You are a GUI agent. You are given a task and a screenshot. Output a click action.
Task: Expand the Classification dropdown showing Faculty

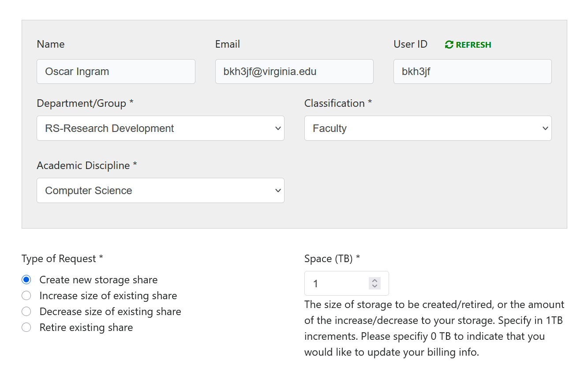[x=428, y=128]
